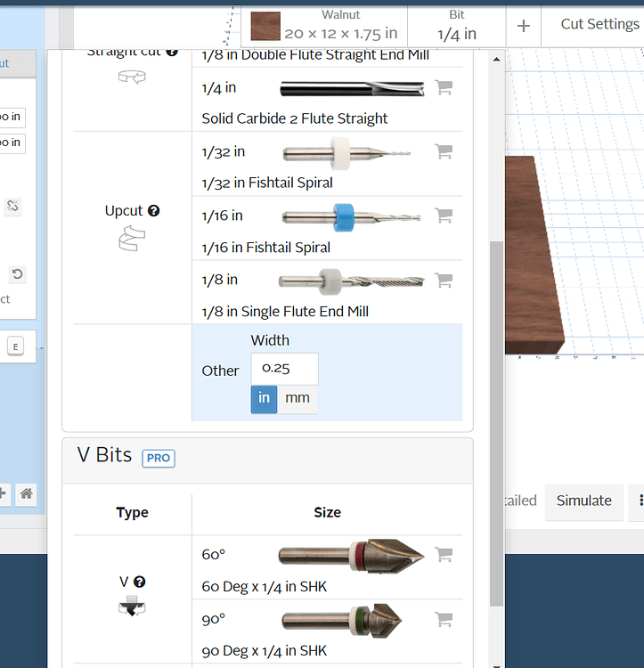Click the '60 Deg x 1/4 in SHK' label
The height and width of the screenshot is (668, 644).
pyautogui.click(x=265, y=587)
